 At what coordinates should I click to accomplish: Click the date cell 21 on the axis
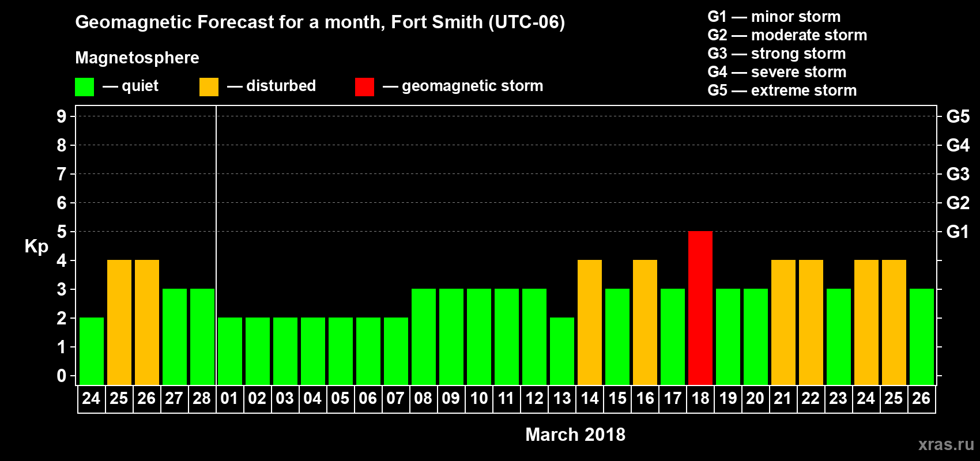point(783,399)
